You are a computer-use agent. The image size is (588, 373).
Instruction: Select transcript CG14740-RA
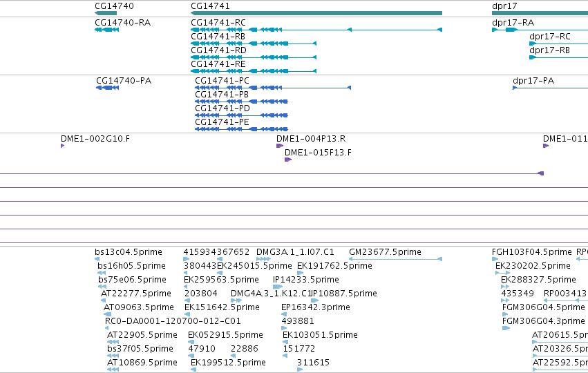click(x=122, y=23)
